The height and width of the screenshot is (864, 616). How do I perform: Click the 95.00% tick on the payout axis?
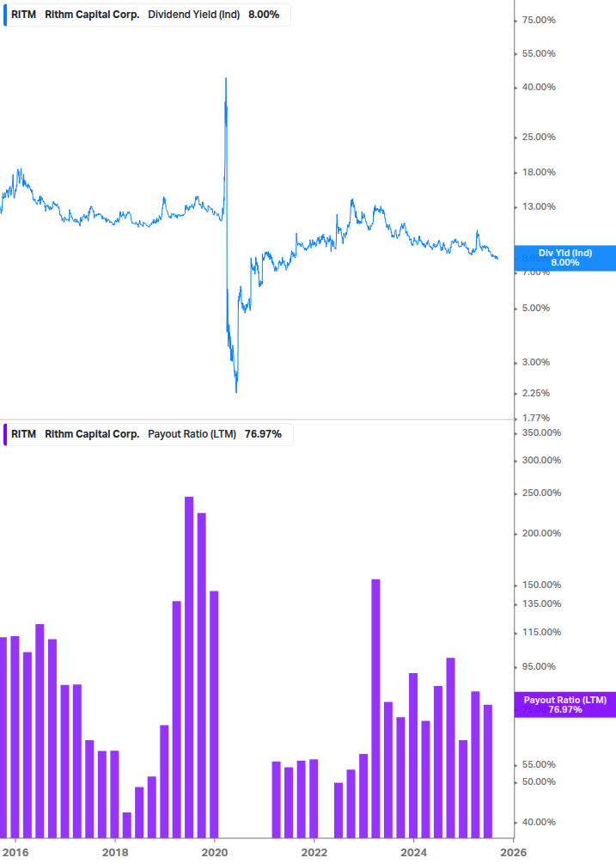[x=539, y=667]
